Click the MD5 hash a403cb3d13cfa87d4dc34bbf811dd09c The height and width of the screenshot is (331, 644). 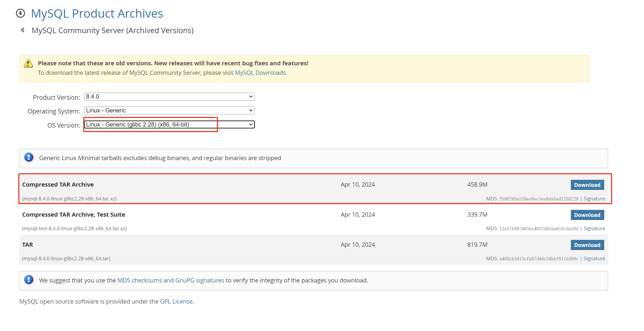(539, 259)
